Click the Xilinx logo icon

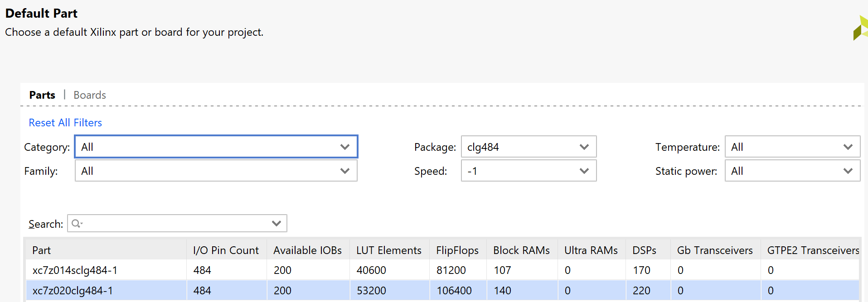point(860,28)
